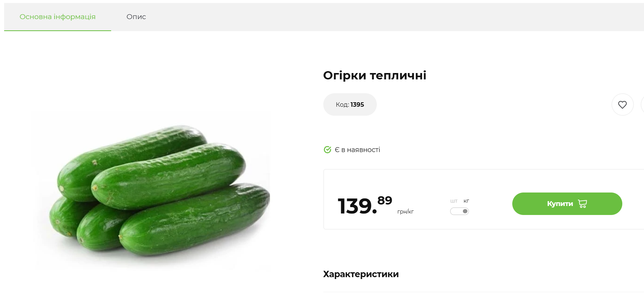Click the price value 139.89
Image resolution: width=644 pixels, height=297 pixels.
(357, 205)
